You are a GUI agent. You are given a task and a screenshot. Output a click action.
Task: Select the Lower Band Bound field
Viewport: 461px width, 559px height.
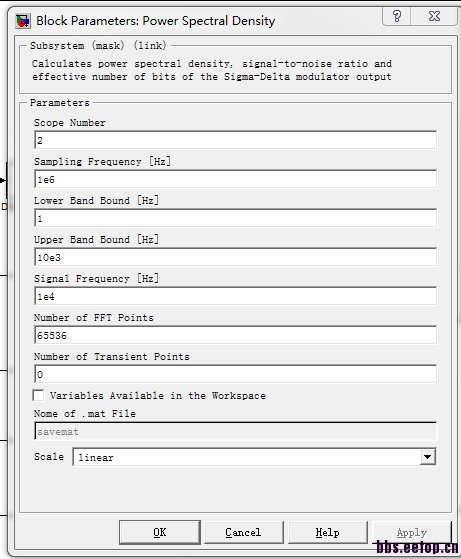point(235,218)
